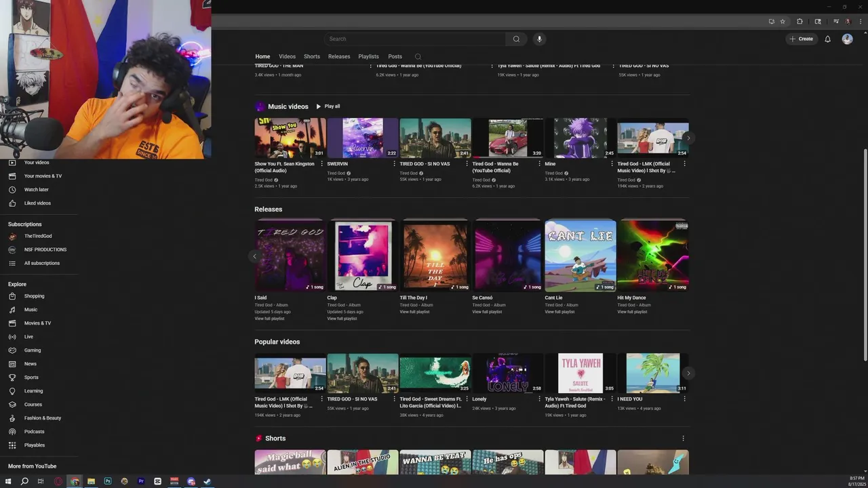
Task: Open Premiere Pro from the taskbar
Action: click(x=141, y=481)
